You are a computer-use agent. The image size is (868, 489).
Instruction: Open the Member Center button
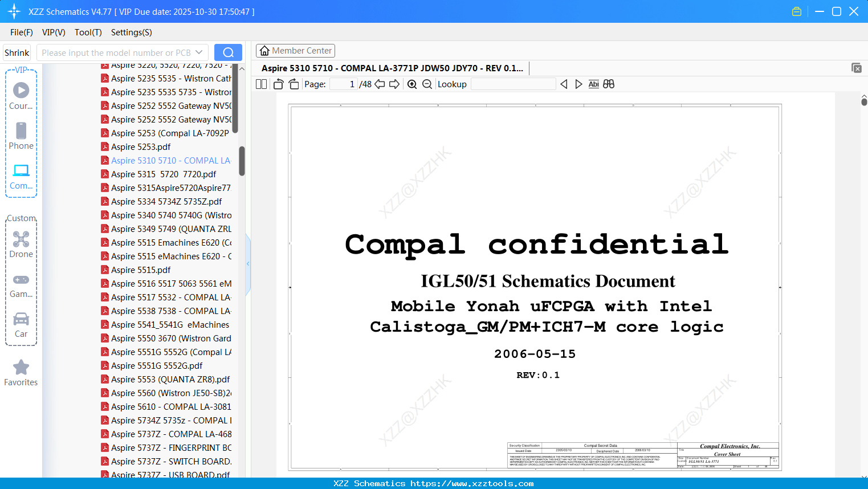click(x=295, y=51)
